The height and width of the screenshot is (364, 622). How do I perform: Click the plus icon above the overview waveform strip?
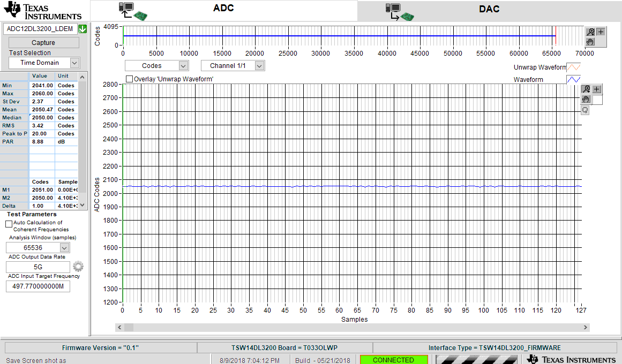600,31
